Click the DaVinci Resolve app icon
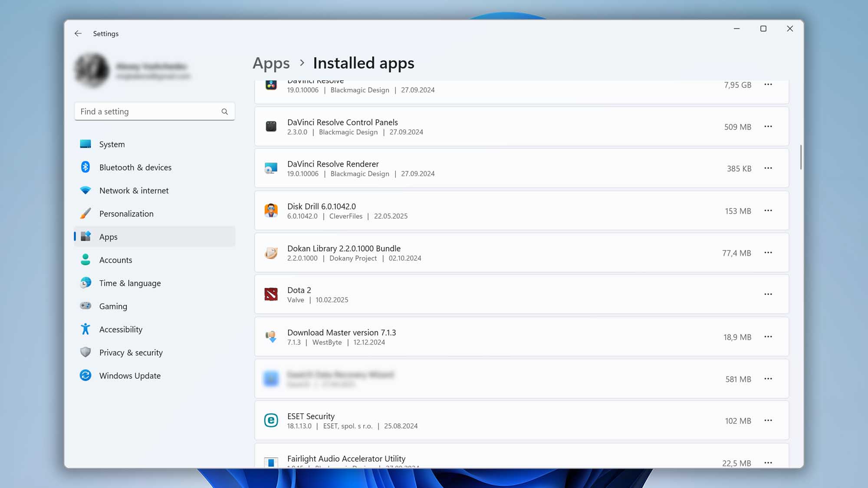868x488 pixels. coord(271,85)
